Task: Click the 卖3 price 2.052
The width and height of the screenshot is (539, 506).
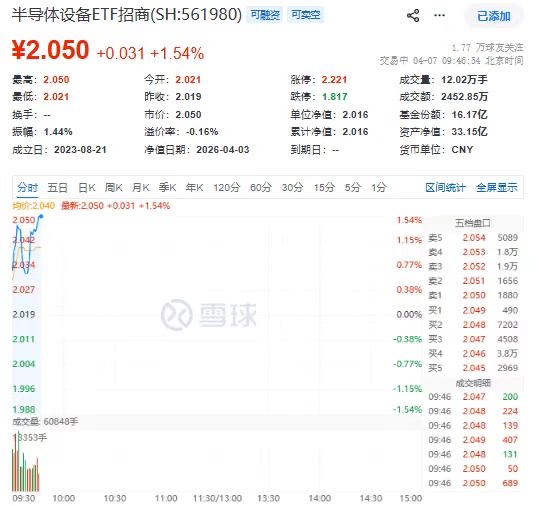Action: [x=474, y=267]
